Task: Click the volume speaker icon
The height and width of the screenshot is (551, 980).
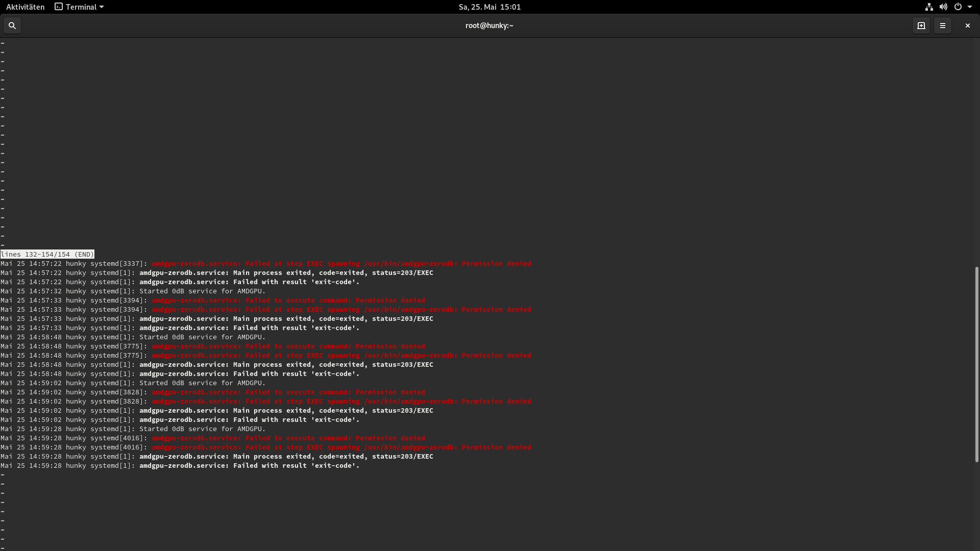Action: pyautogui.click(x=943, y=7)
